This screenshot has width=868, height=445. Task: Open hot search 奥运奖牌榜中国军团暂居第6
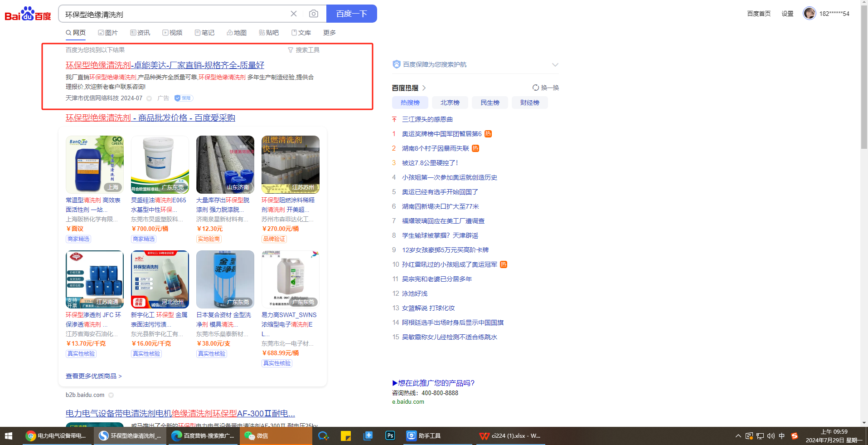pyautogui.click(x=442, y=134)
